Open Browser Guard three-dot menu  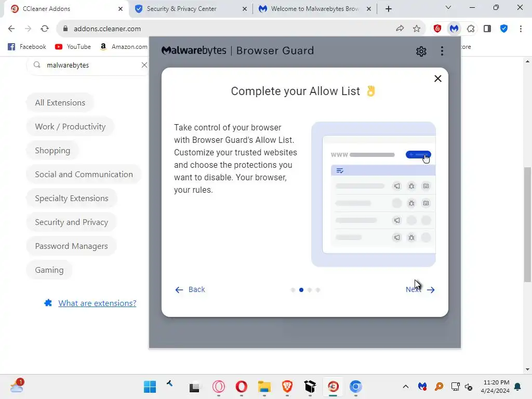[x=442, y=51]
